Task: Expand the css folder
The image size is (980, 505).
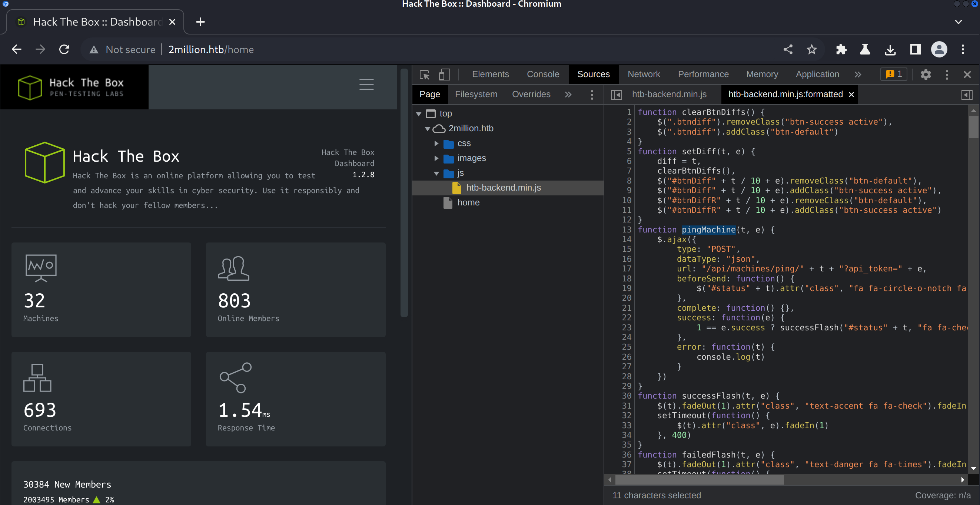Action: click(437, 143)
